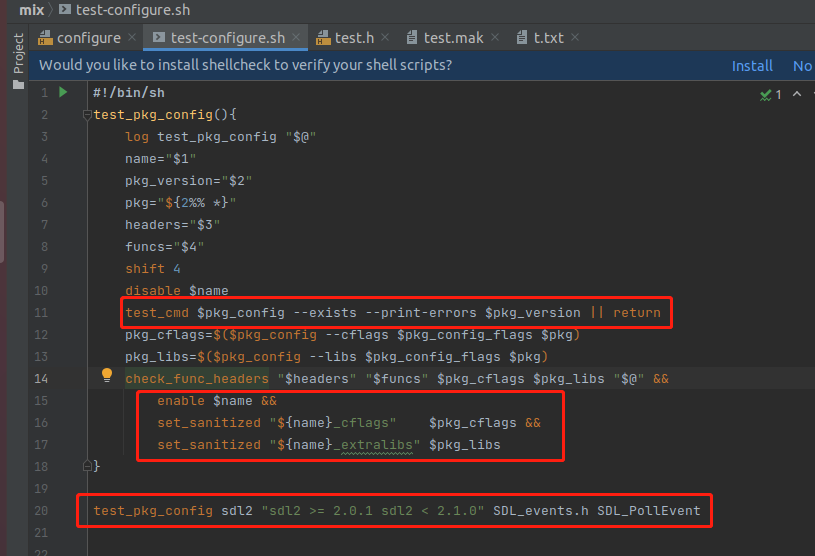Click SDL_events.h argument on line 20
Image resolution: width=815 pixels, height=556 pixels.
pos(541,511)
